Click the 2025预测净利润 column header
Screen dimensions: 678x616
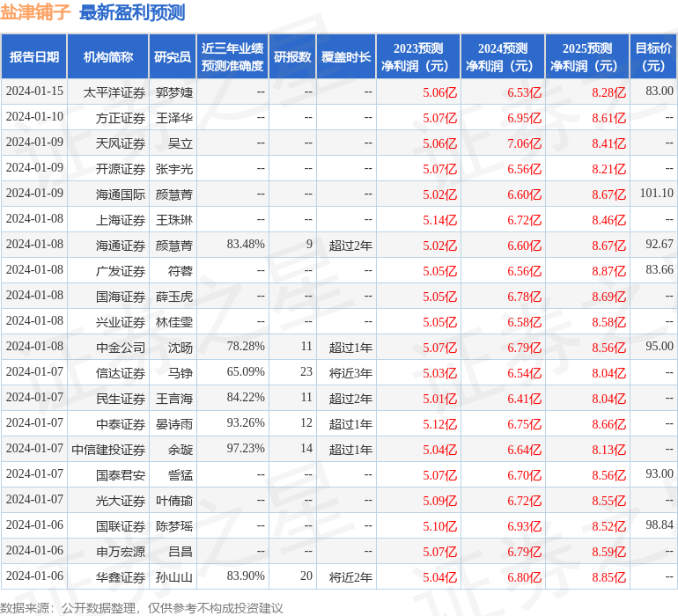point(586,57)
